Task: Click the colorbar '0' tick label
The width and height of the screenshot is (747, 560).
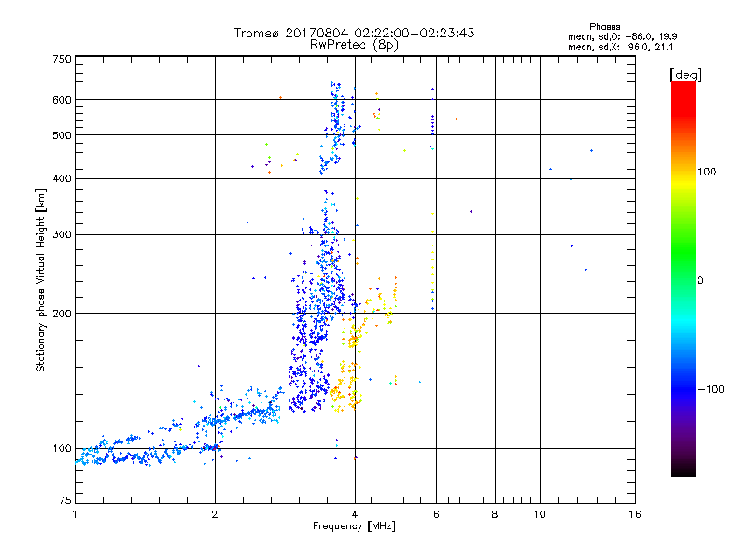Action: click(700, 281)
